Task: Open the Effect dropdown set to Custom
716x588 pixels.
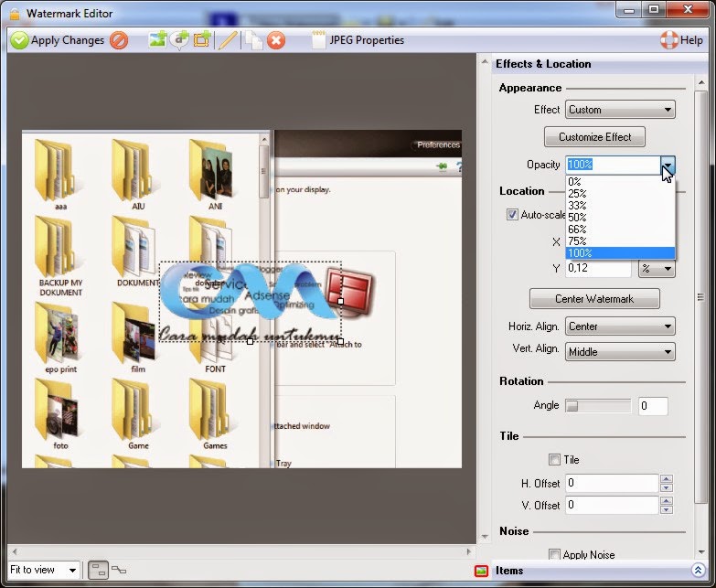Action: coord(620,110)
